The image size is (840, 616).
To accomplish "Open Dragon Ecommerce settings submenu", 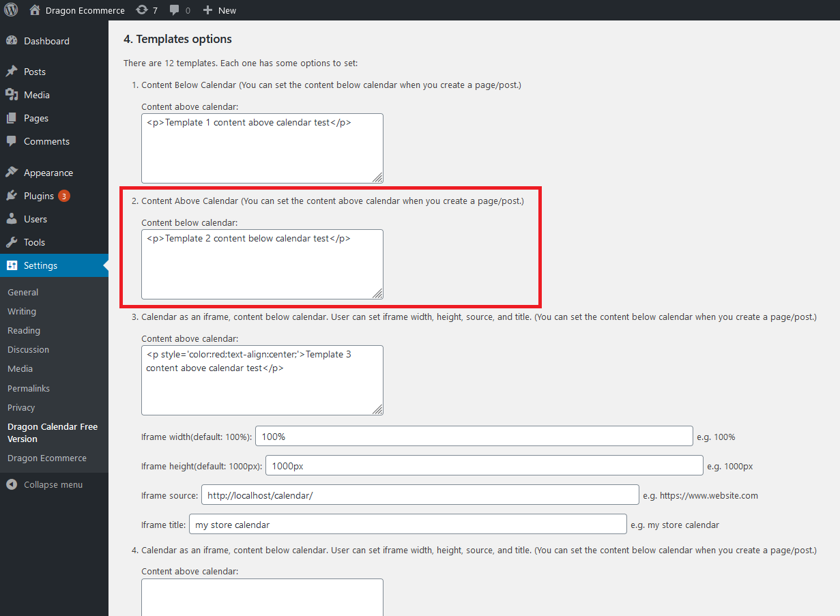I will (47, 458).
